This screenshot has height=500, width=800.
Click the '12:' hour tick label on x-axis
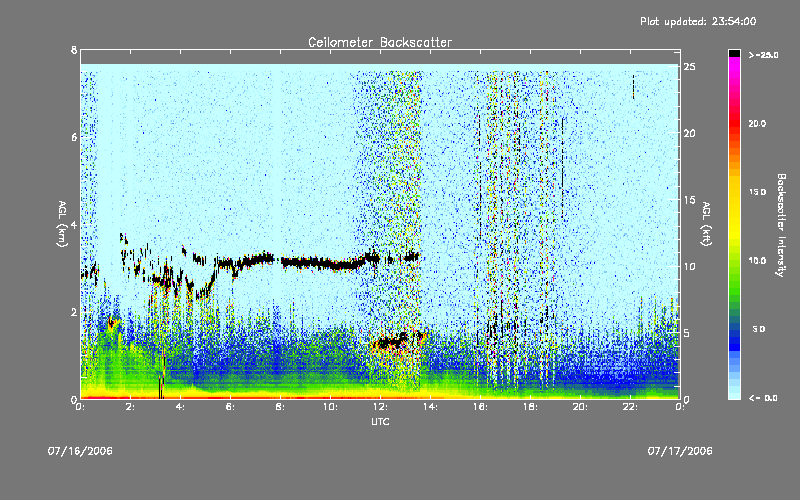(x=380, y=407)
